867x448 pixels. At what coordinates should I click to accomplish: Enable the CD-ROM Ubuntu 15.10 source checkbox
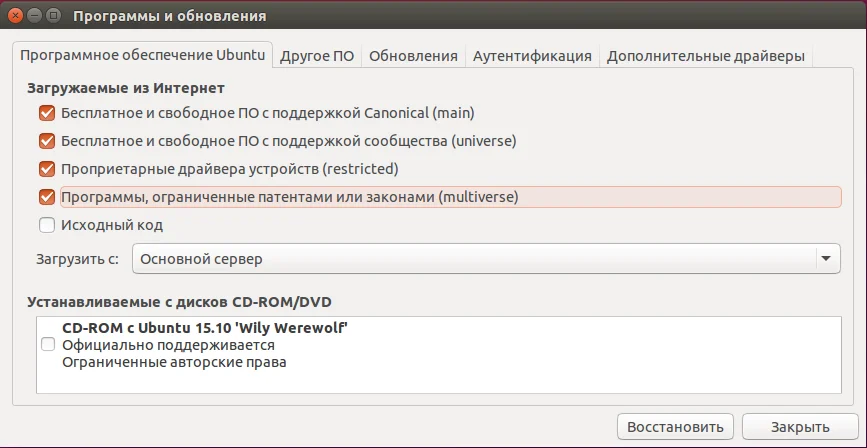[x=48, y=345]
